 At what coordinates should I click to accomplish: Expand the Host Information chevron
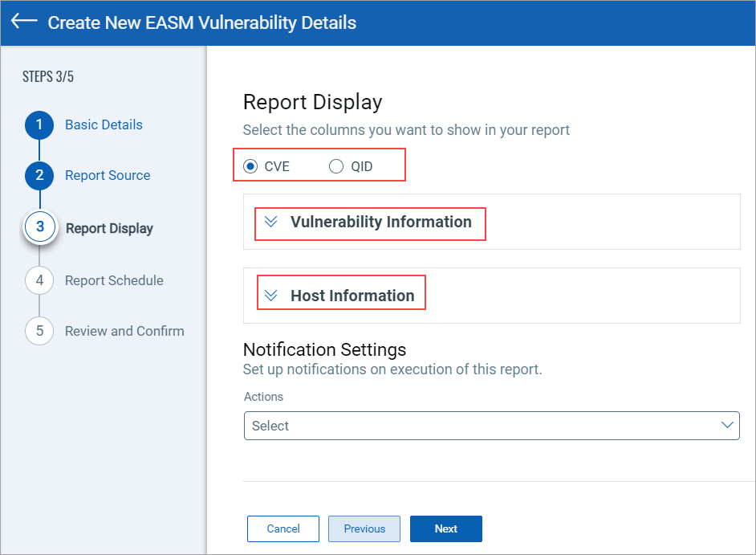click(271, 296)
